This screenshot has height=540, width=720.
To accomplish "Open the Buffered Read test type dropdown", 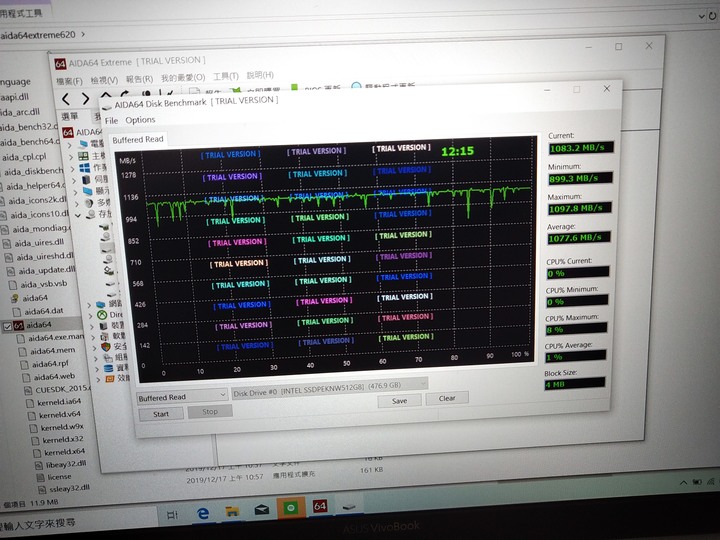I will [x=182, y=396].
